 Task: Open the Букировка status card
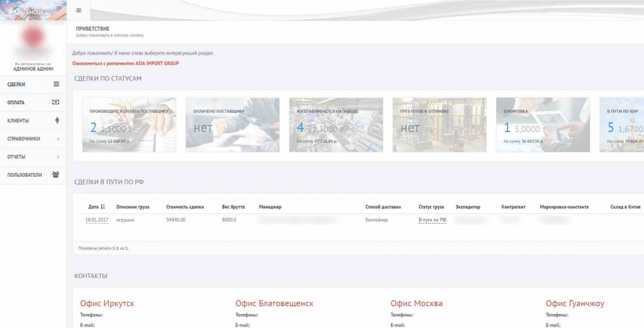543,125
